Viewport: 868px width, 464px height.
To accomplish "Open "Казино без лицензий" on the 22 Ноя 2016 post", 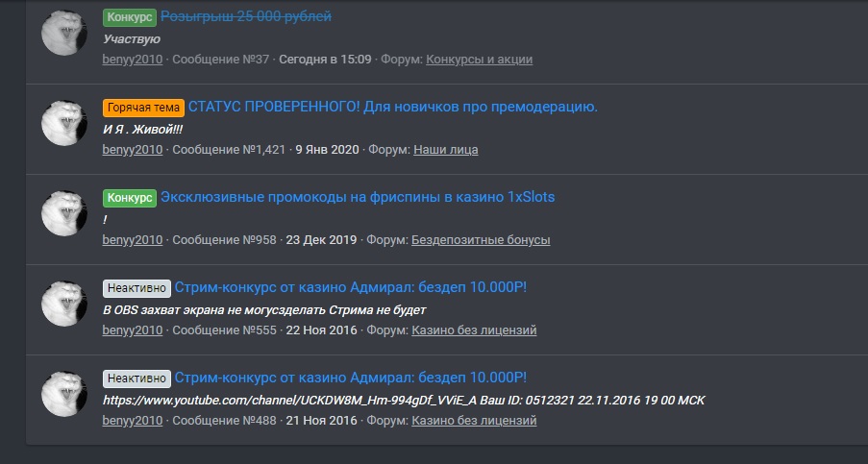I will coord(474,330).
